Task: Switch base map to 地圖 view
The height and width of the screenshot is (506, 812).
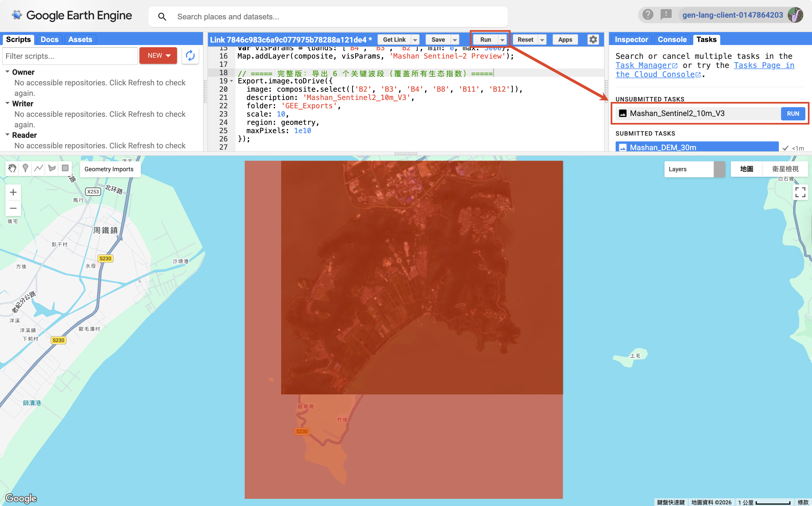Action: 747,169
